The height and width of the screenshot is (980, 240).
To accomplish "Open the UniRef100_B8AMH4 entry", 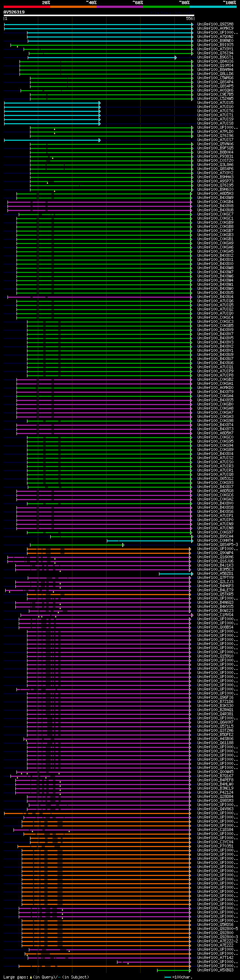I will tap(215, 69).
